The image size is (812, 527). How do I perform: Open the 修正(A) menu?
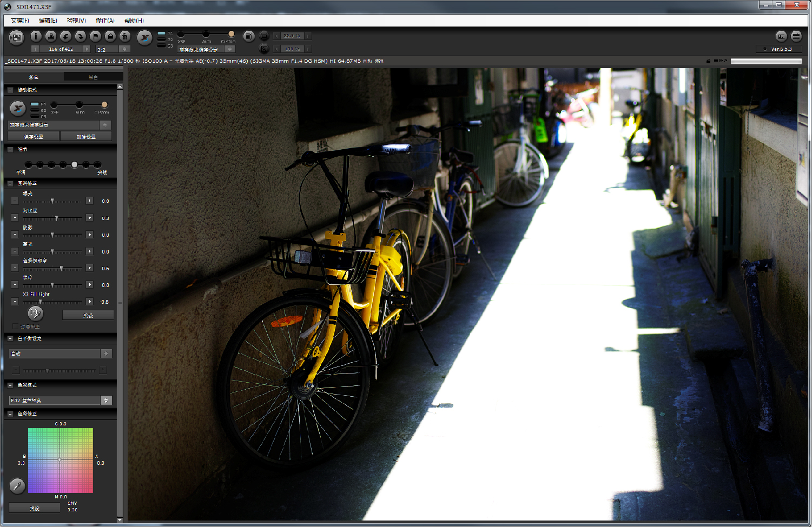[105, 21]
